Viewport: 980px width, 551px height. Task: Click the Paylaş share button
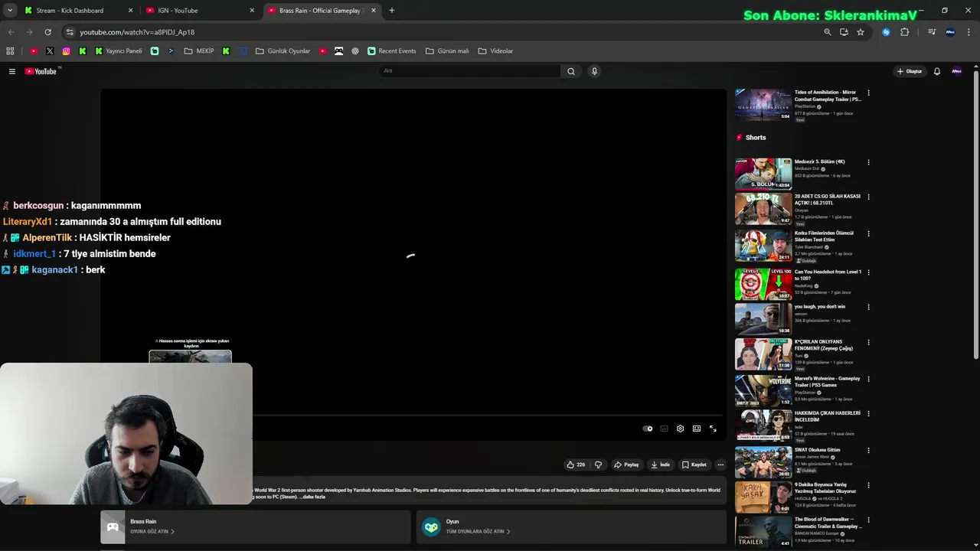click(626, 465)
